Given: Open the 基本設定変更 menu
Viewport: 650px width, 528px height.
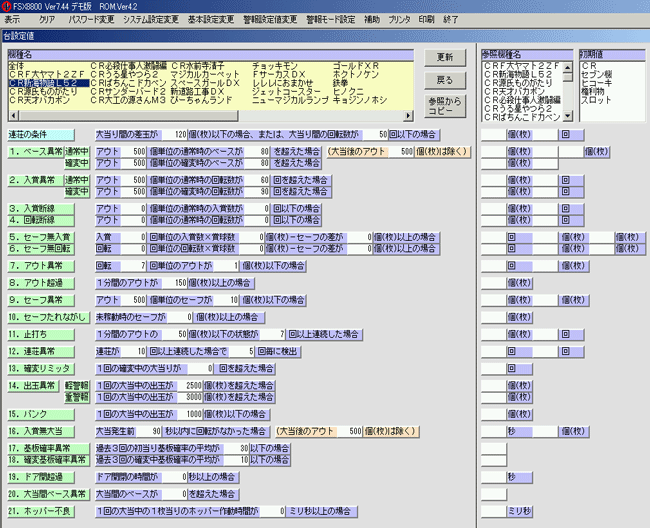Looking at the screenshot, I should pos(211,19).
